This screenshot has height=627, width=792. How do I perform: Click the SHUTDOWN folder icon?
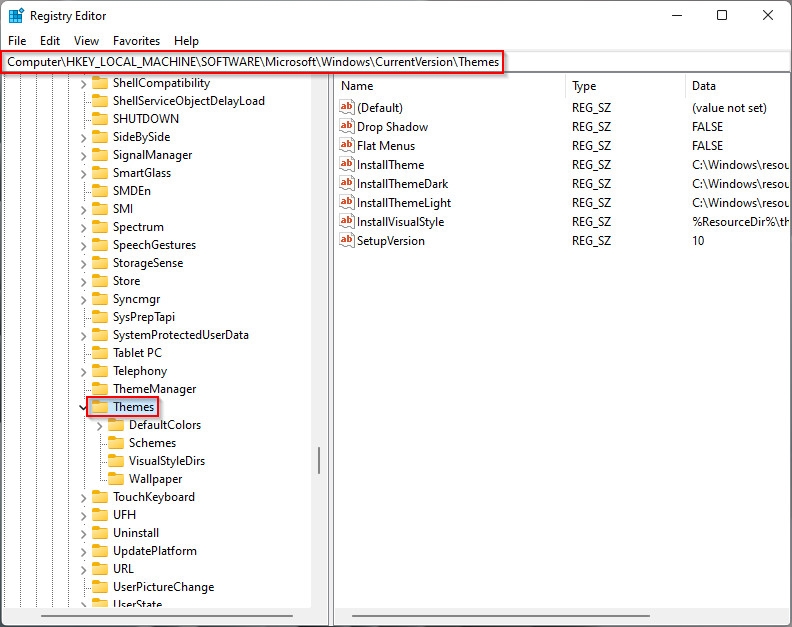pos(100,119)
